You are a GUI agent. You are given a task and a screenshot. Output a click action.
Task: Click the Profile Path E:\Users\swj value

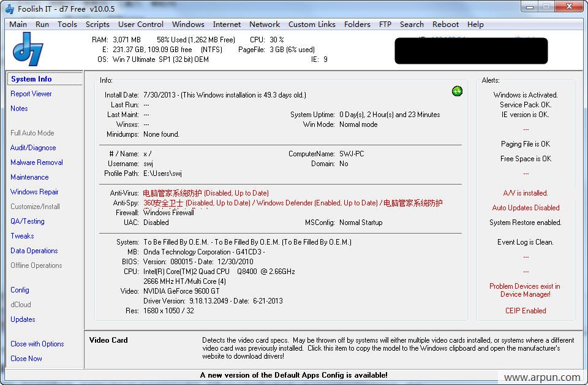click(x=163, y=173)
